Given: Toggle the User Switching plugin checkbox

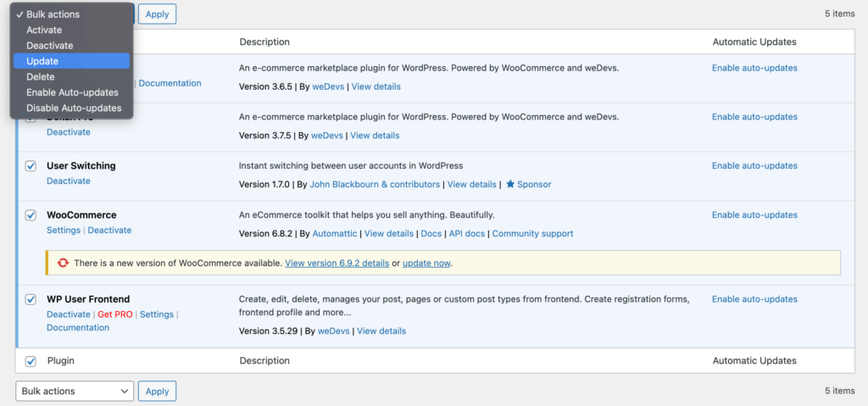Looking at the screenshot, I should tap(31, 165).
